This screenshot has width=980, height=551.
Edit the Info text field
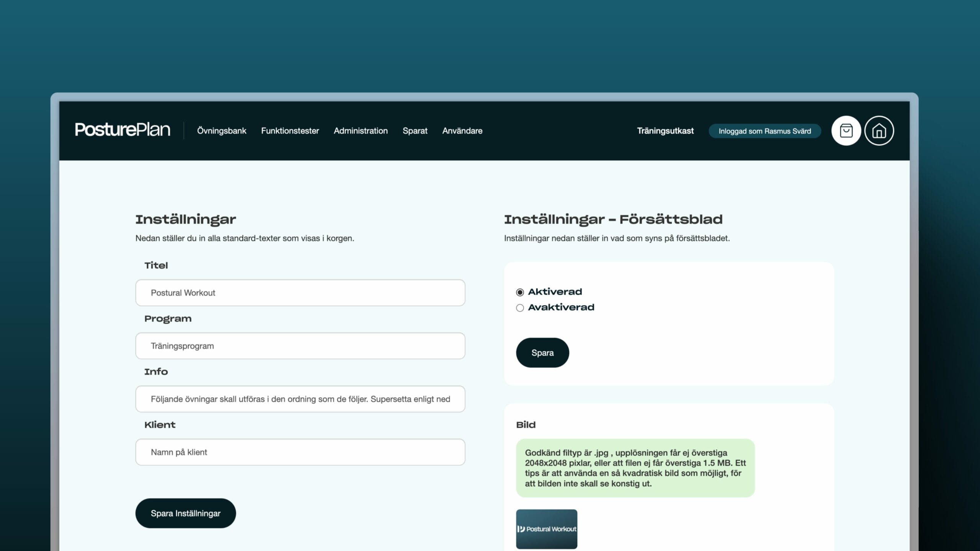pos(300,399)
